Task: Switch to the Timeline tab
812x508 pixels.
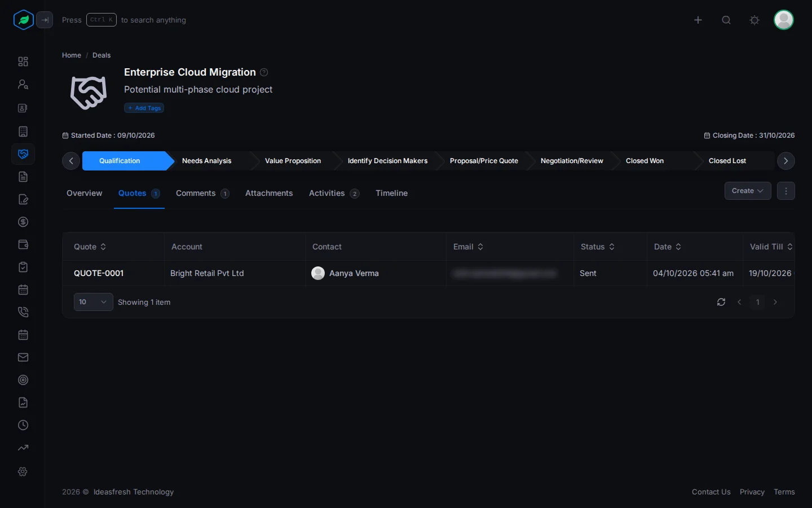Action: 391,193
